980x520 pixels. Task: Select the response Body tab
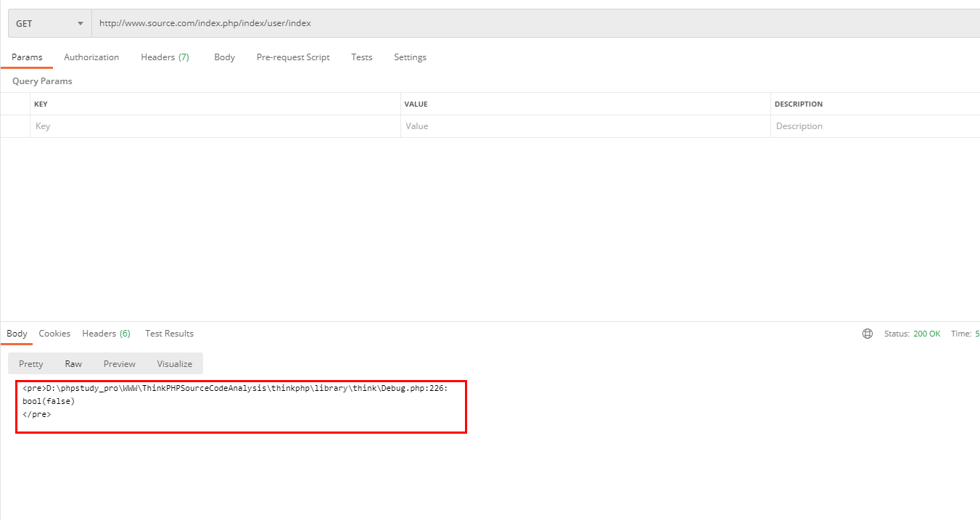17,334
